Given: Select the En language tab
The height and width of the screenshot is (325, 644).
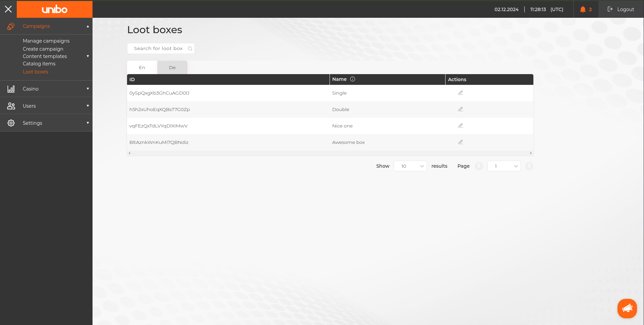Looking at the screenshot, I should click(142, 67).
